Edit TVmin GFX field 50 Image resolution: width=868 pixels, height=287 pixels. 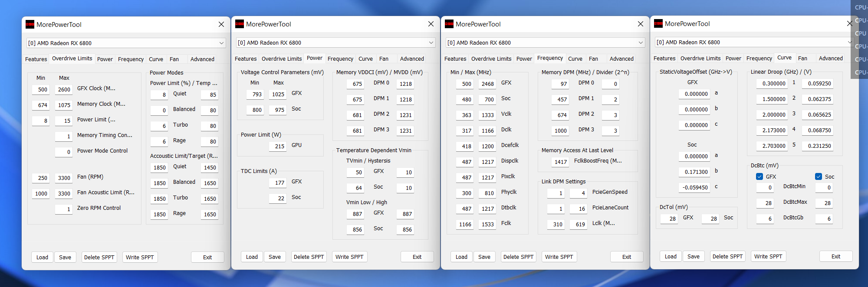(355, 172)
